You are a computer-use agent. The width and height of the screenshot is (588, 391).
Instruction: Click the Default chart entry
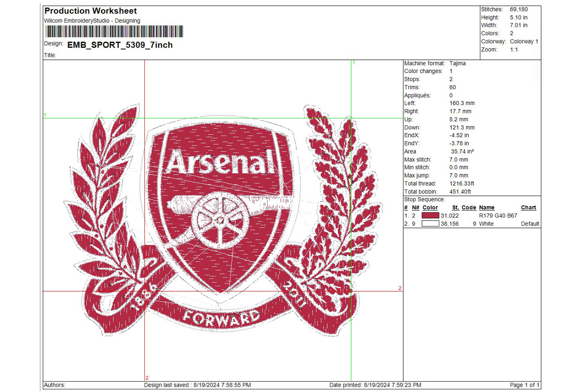(530, 224)
